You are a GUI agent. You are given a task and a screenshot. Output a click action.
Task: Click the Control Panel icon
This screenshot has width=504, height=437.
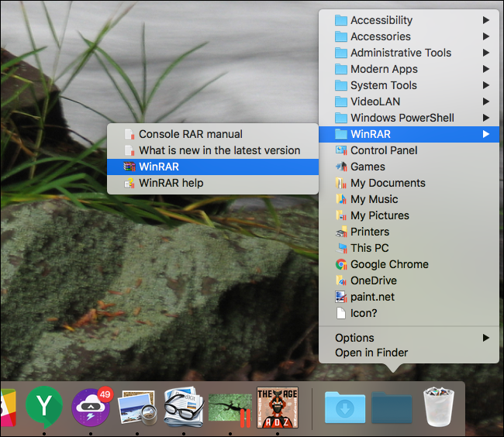341,150
